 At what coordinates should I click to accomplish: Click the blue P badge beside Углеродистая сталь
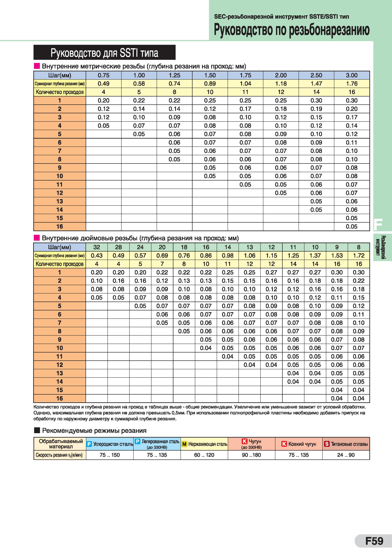pyautogui.click(x=89, y=444)
